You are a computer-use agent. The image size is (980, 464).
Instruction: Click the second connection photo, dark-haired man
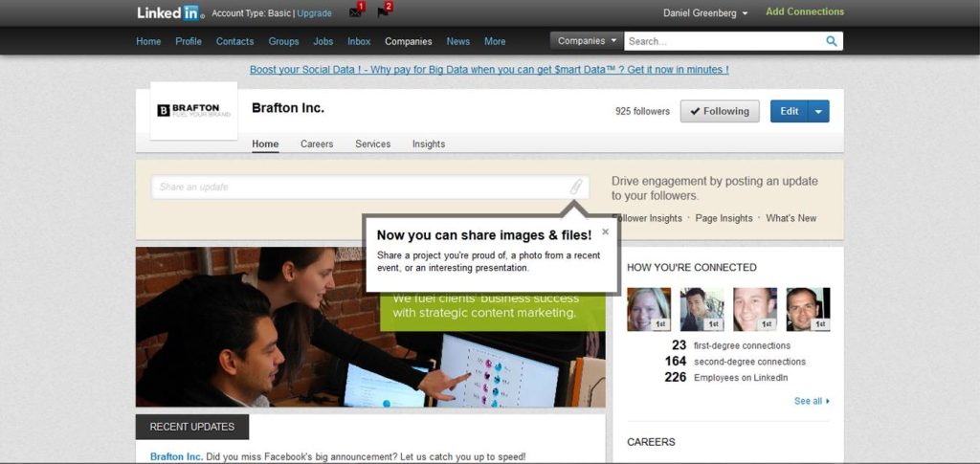(702, 309)
